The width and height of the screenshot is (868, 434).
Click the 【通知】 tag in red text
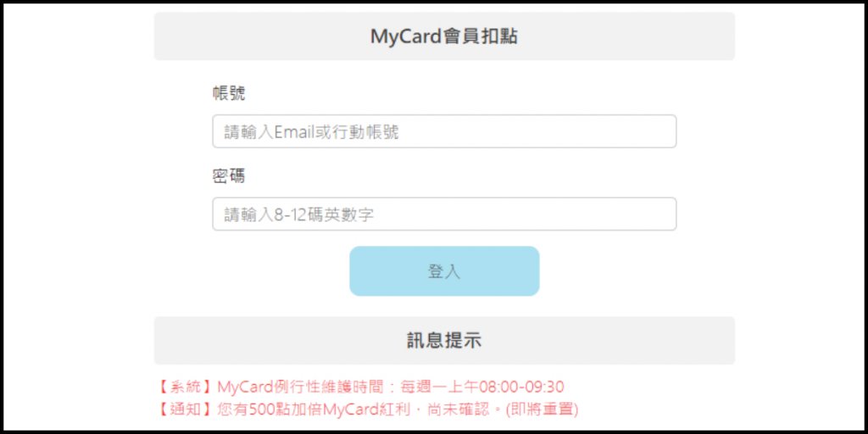[x=186, y=409]
